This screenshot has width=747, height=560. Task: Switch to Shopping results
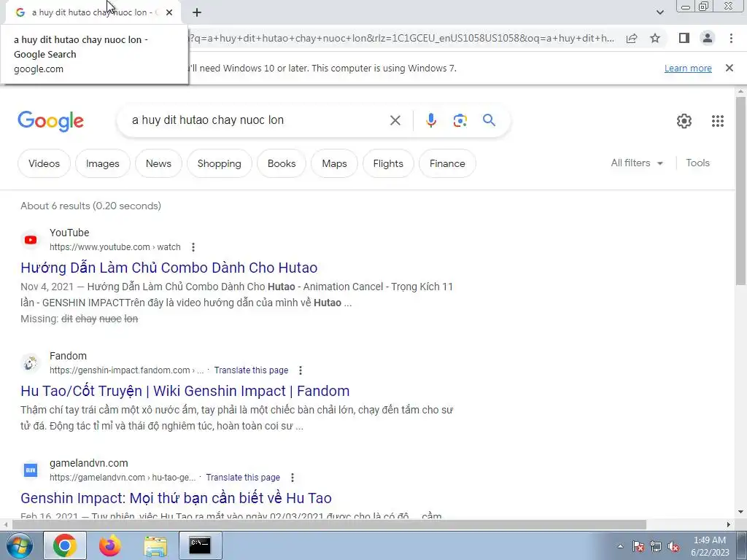[x=219, y=163]
